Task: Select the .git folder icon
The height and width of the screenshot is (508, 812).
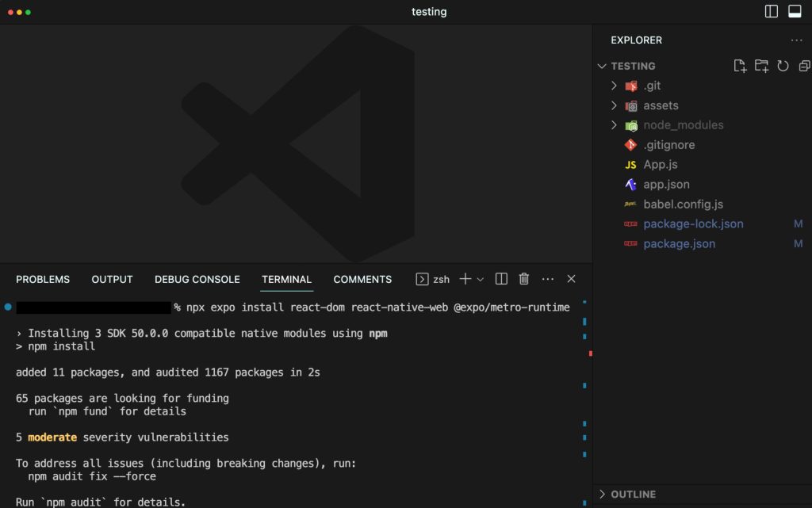Action: [630, 86]
